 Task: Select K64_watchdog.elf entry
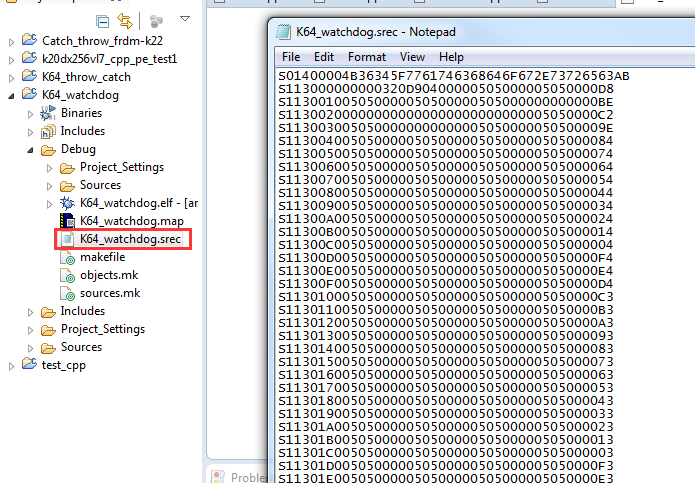pyautogui.click(x=139, y=203)
